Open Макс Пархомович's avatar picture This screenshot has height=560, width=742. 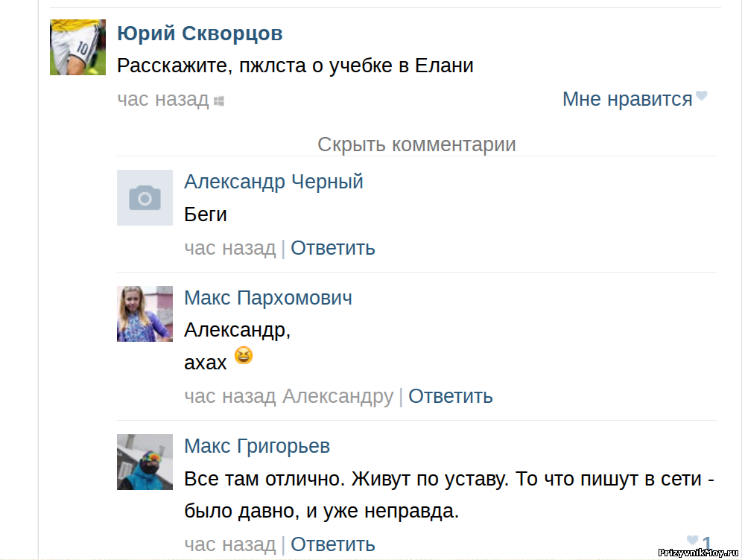click(145, 314)
